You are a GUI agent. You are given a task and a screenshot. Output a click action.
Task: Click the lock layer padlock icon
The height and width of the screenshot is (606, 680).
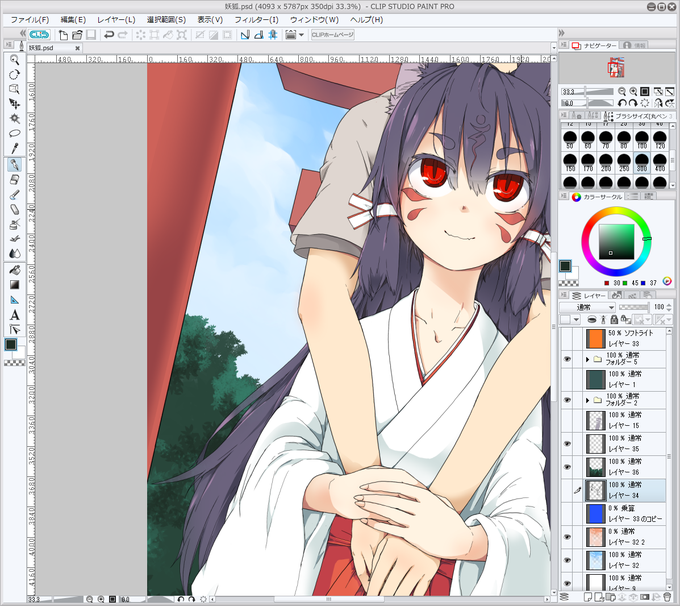click(614, 320)
